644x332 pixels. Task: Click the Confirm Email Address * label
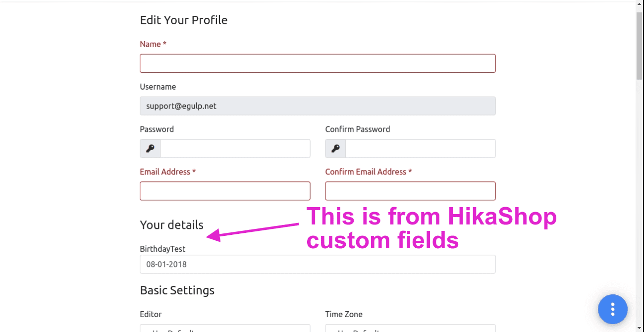(368, 172)
